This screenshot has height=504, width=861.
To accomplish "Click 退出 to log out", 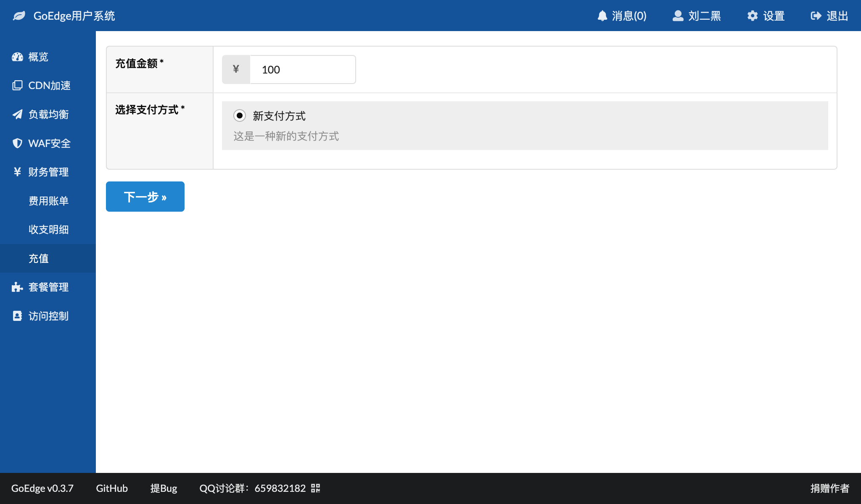I will click(x=829, y=16).
